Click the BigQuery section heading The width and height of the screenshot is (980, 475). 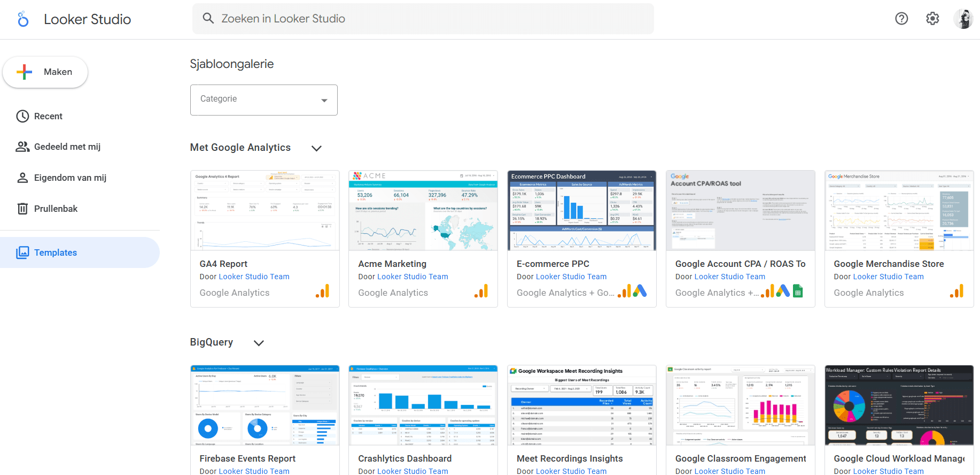[212, 342]
